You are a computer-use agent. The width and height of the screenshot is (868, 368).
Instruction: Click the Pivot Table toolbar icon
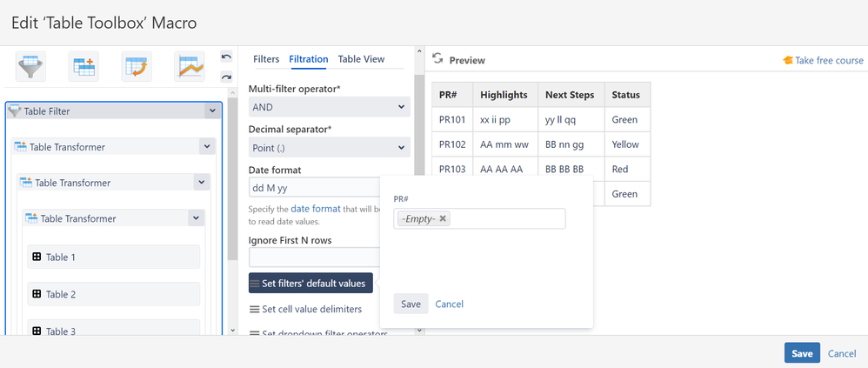(137, 67)
